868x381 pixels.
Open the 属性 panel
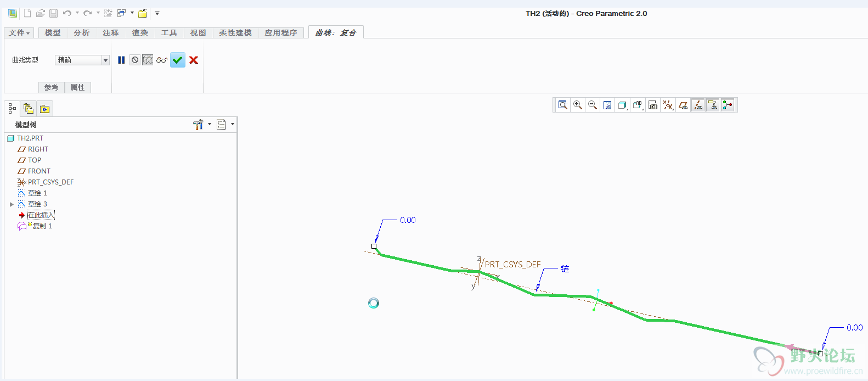(x=77, y=87)
